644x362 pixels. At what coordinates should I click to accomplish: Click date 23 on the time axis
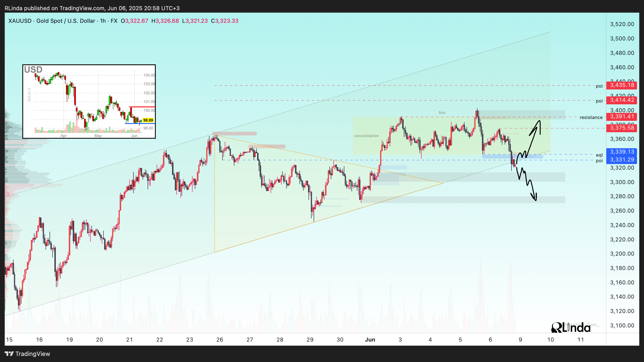(x=190, y=340)
